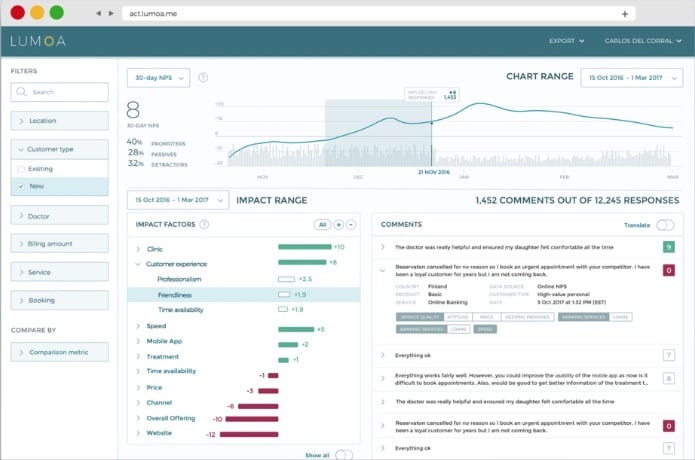This screenshot has height=460, width=695.
Task: Expand the first doctor was helpful comment
Action: (383, 247)
